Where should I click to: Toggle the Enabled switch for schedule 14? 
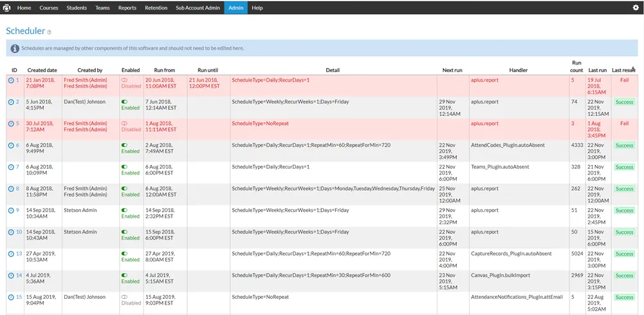coord(124,275)
